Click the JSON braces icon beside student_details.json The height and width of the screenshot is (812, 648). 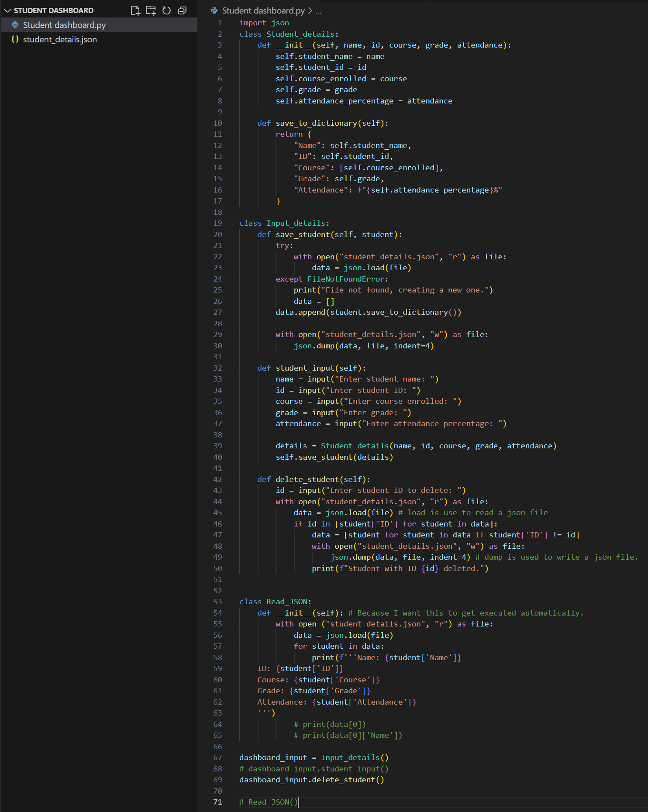coord(15,39)
